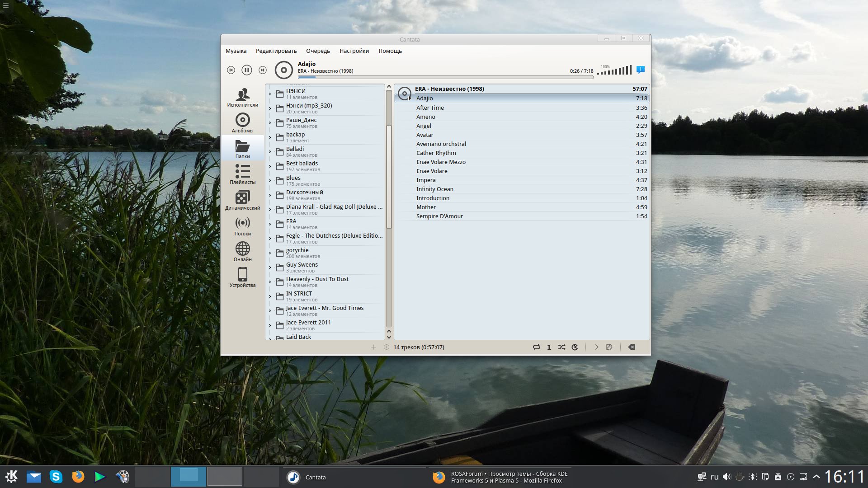Click the track progress slider
This screenshot has height=488, width=868.
[x=445, y=77]
